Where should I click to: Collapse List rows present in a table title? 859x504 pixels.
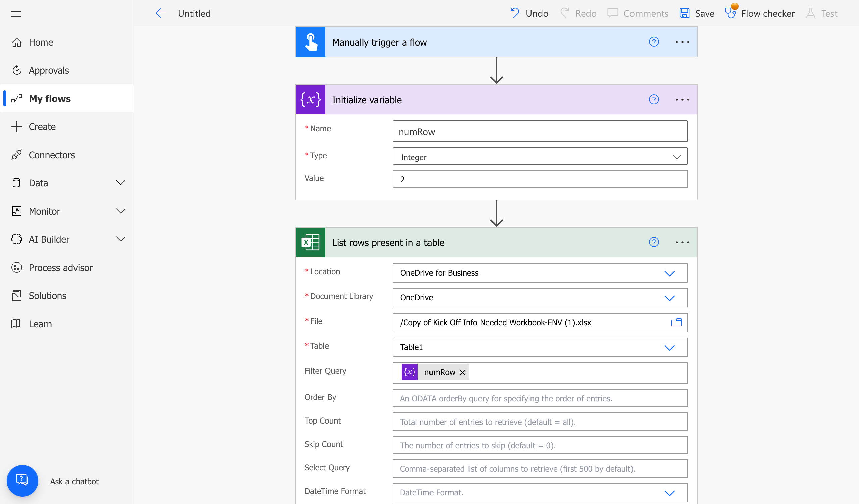click(388, 243)
